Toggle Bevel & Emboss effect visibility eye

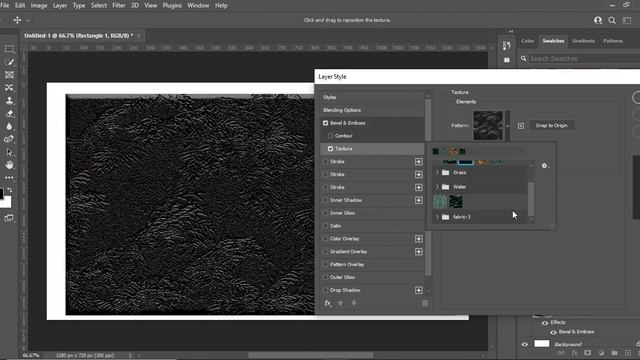point(553,332)
